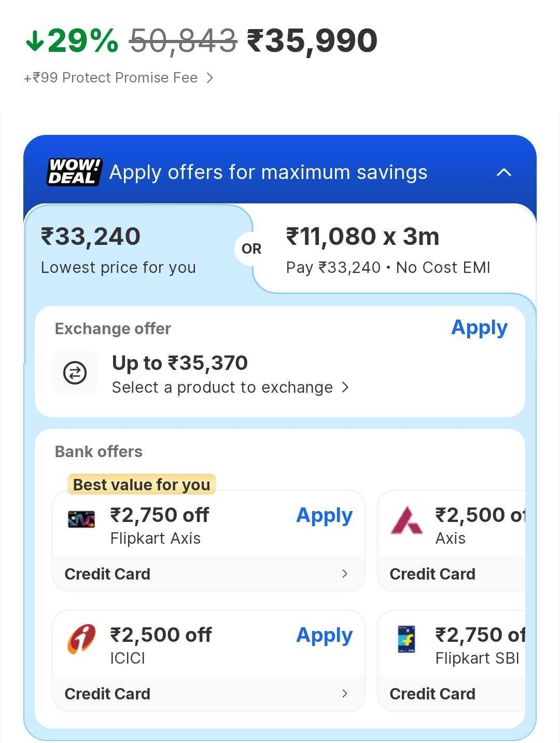Tap the Axis bank logo icon
560x743 pixels.
(x=406, y=520)
